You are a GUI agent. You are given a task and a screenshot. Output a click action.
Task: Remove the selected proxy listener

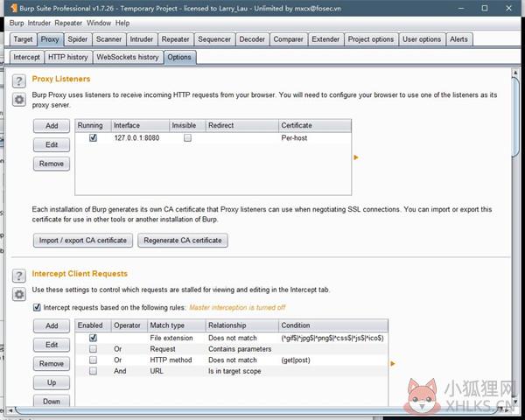(x=52, y=164)
